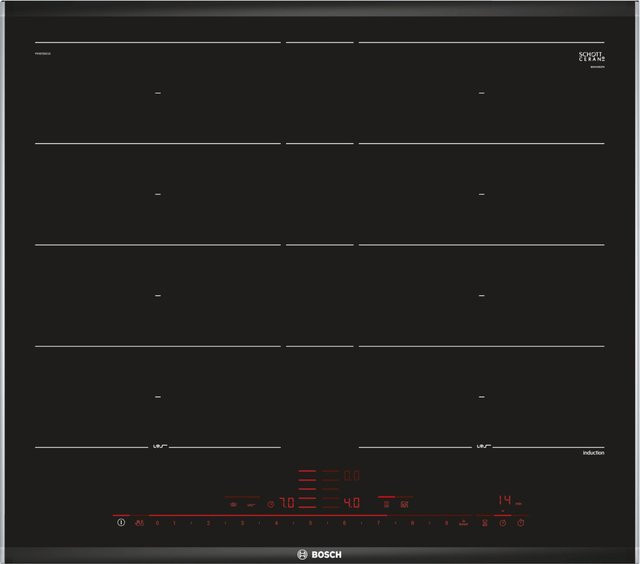
Task: Touch the timer display reading 14
Action: (x=505, y=500)
